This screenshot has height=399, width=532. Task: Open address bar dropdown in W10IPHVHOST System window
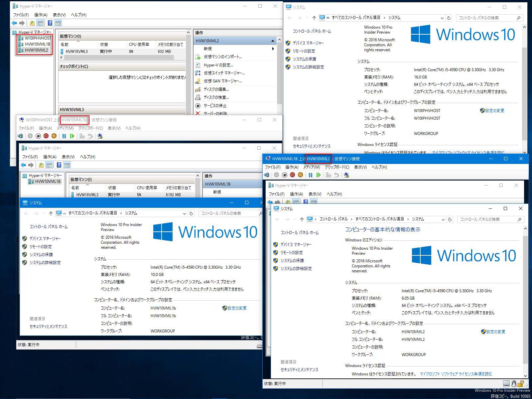(x=442, y=18)
